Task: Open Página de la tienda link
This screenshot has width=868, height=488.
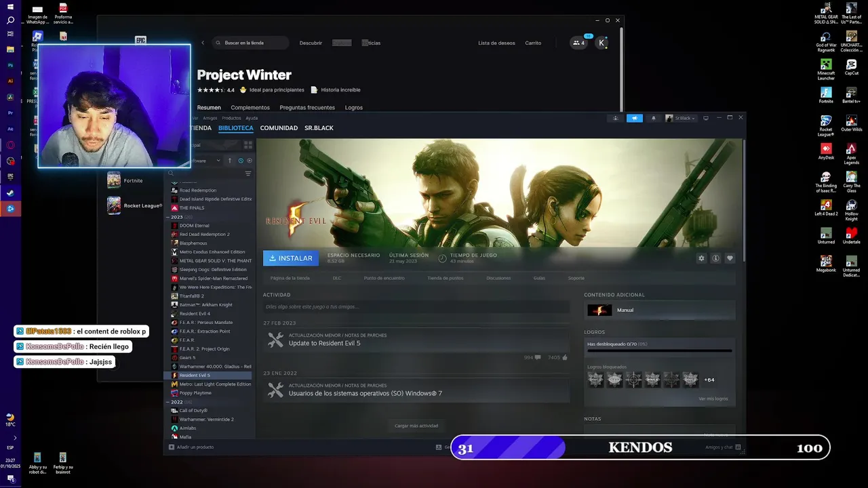Action: [x=290, y=278]
